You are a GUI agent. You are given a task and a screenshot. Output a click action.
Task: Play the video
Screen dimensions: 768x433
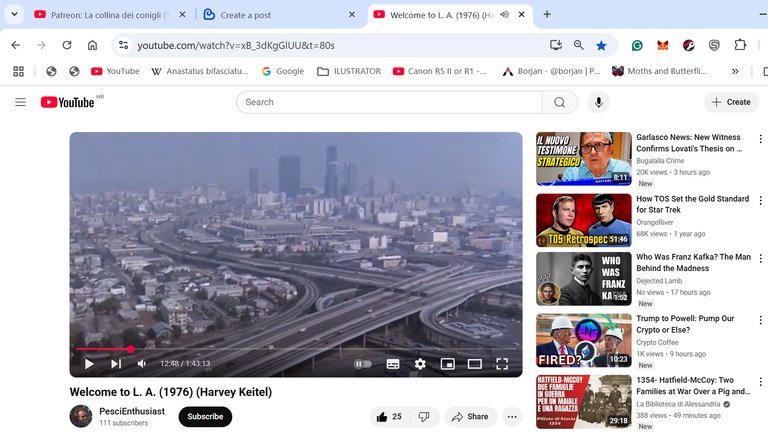coord(89,363)
